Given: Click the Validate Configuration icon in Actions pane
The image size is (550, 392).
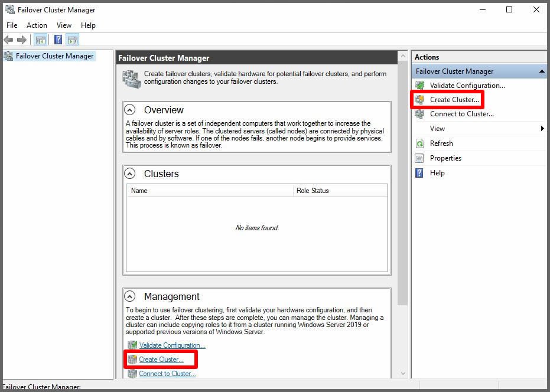Looking at the screenshot, I should pos(419,86).
